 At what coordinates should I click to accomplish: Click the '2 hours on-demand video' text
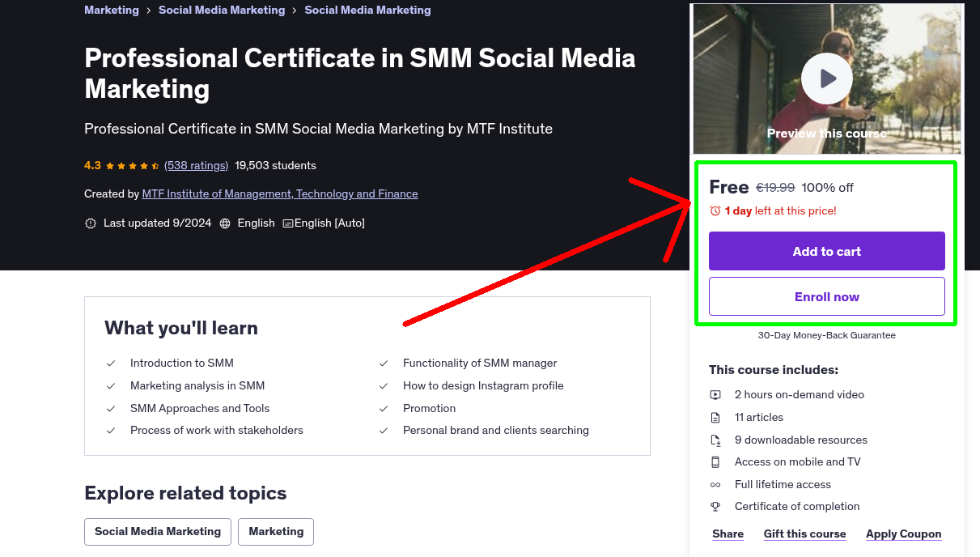click(800, 394)
